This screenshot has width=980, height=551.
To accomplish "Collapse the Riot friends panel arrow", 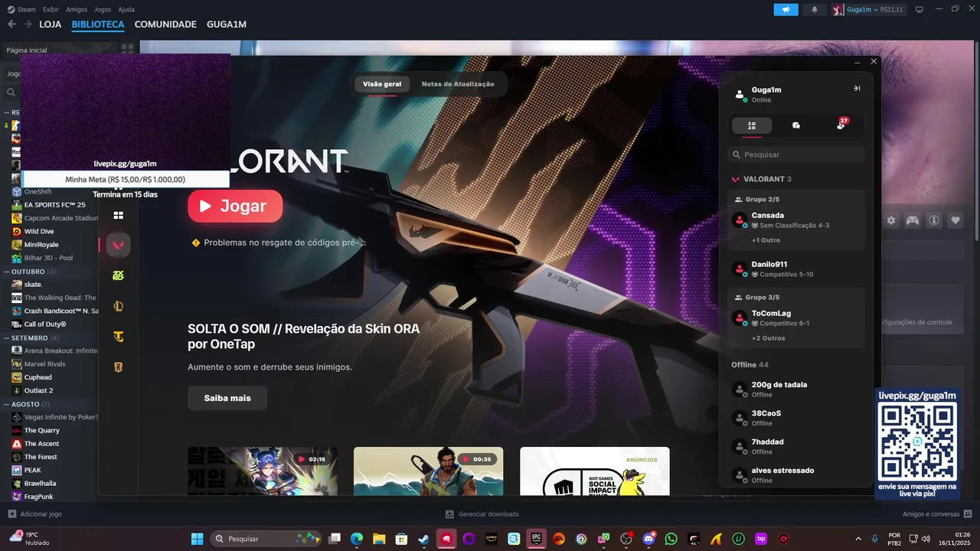I will click(x=857, y=89).
